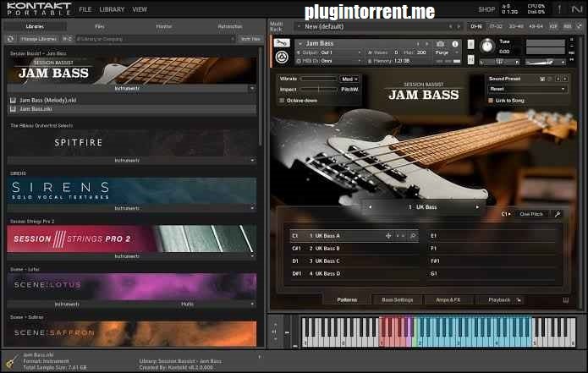Click the rack minimize icon at far right of Multi Rack

coord(580,26)
